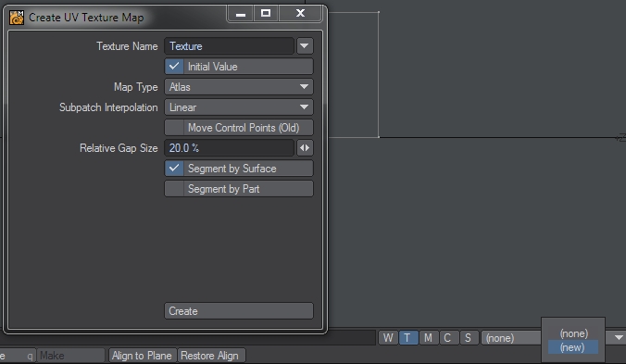Select the C color map mode button
626x364 pixels.
pos(448,338)
